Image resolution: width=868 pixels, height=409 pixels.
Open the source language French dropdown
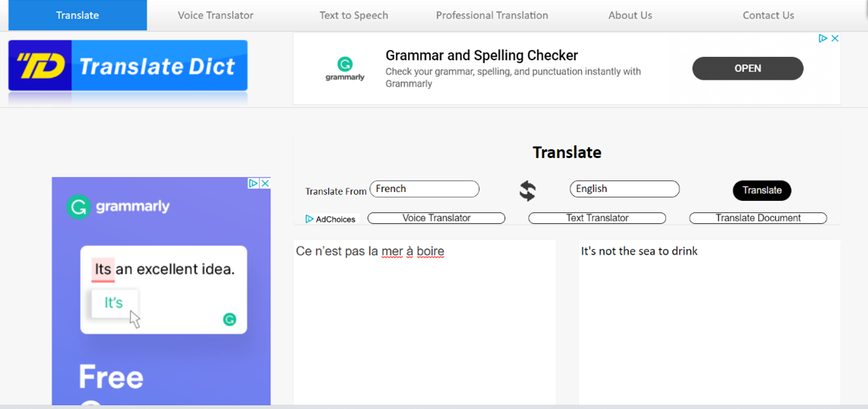tap(424, 189)
